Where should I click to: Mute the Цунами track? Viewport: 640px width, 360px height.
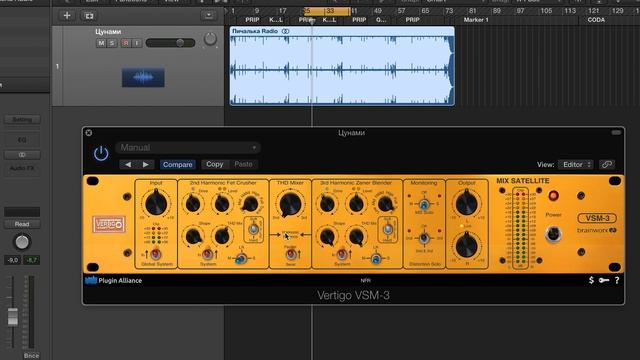coord(101,43)
